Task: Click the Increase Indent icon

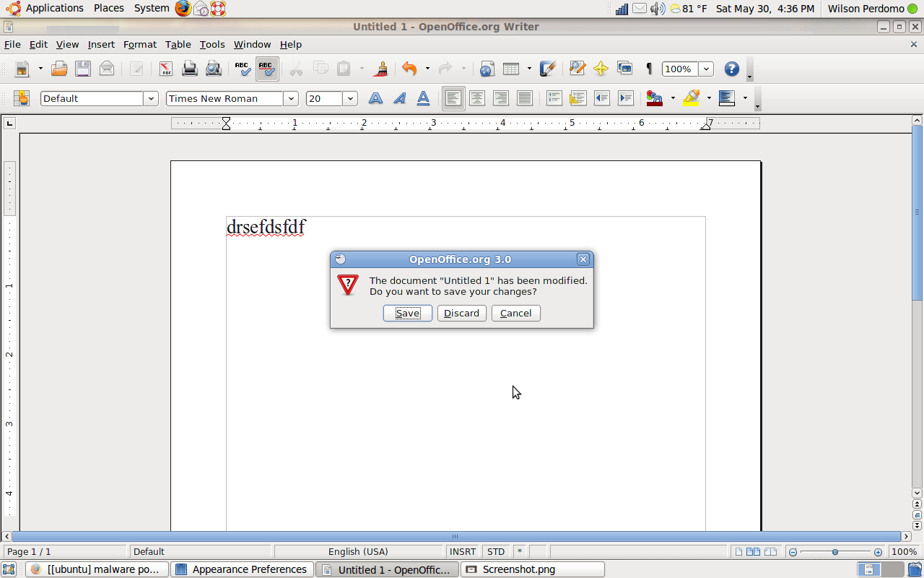Action: (626, 98)
